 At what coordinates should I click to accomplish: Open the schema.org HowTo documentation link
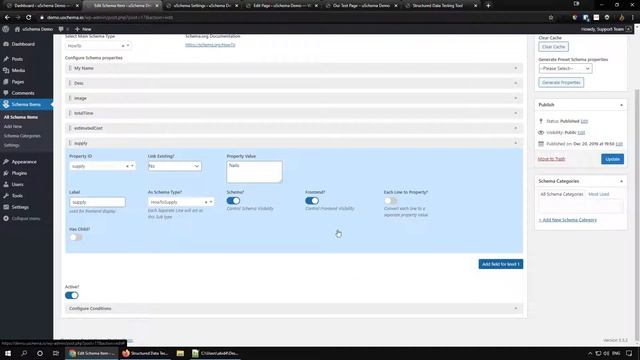[x=210, y=45]
